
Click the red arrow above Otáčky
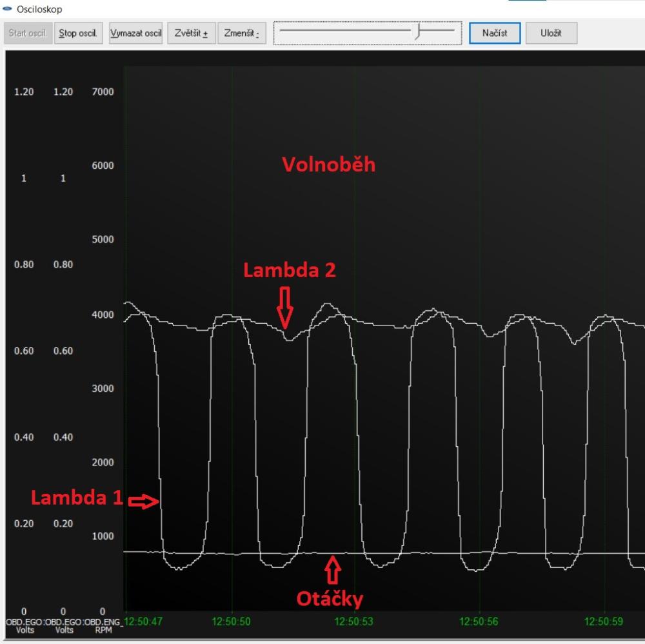click(332, 570)
